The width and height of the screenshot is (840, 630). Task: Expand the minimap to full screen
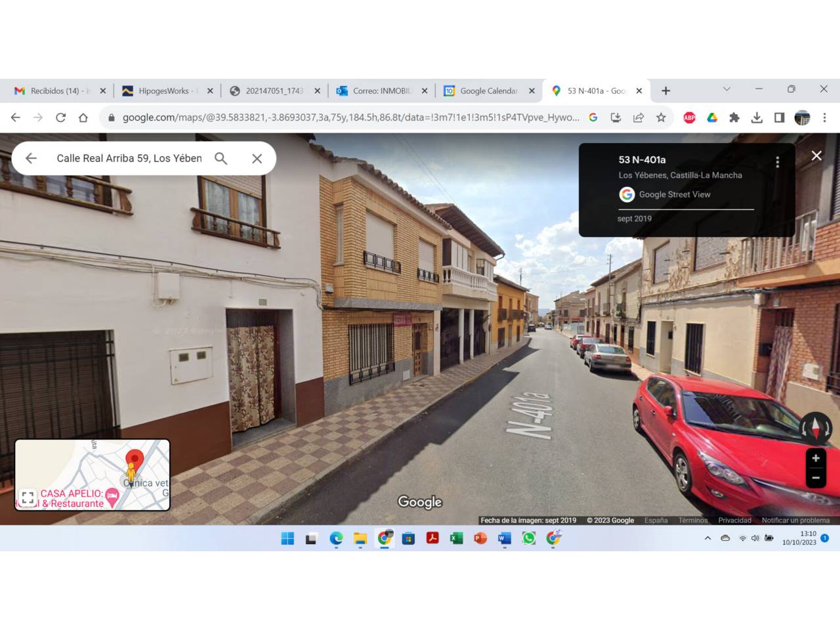pyautogui.click(x=28, y=498)
